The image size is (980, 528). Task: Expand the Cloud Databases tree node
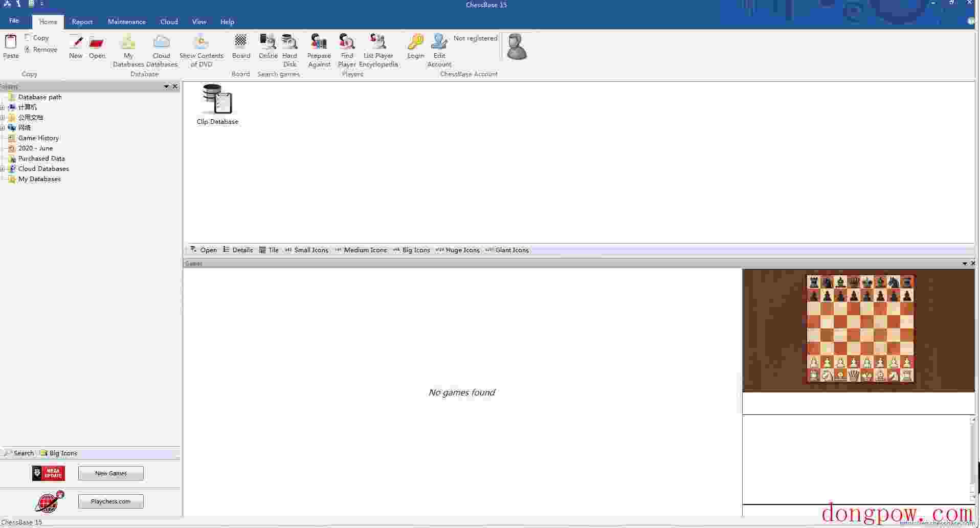tap(3, 169)
